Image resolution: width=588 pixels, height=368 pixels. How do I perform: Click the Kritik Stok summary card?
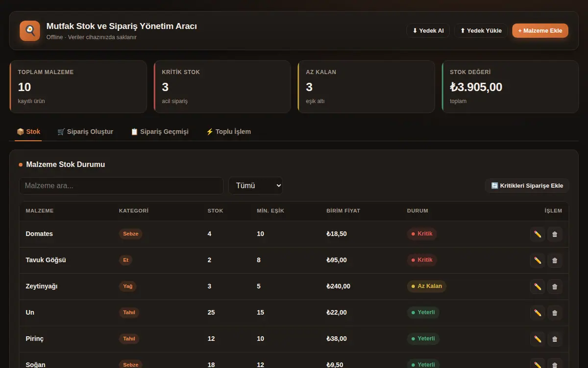point(222,87)
